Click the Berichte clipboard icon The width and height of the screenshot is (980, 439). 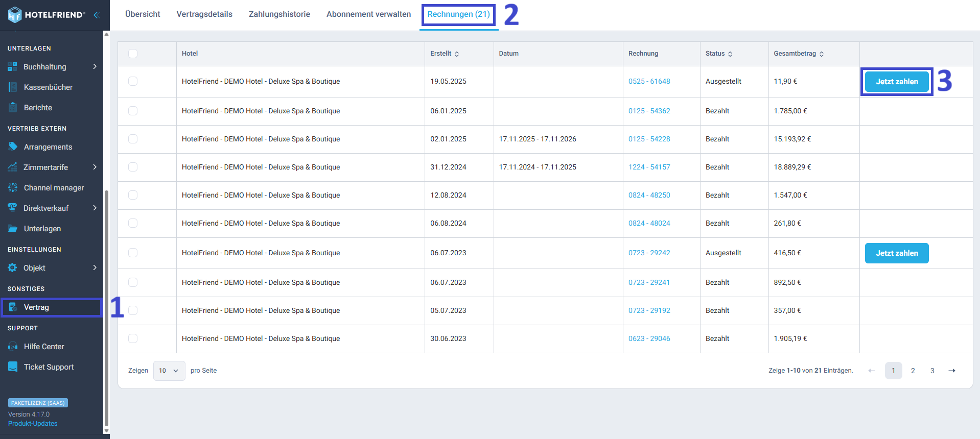point(13,108)
